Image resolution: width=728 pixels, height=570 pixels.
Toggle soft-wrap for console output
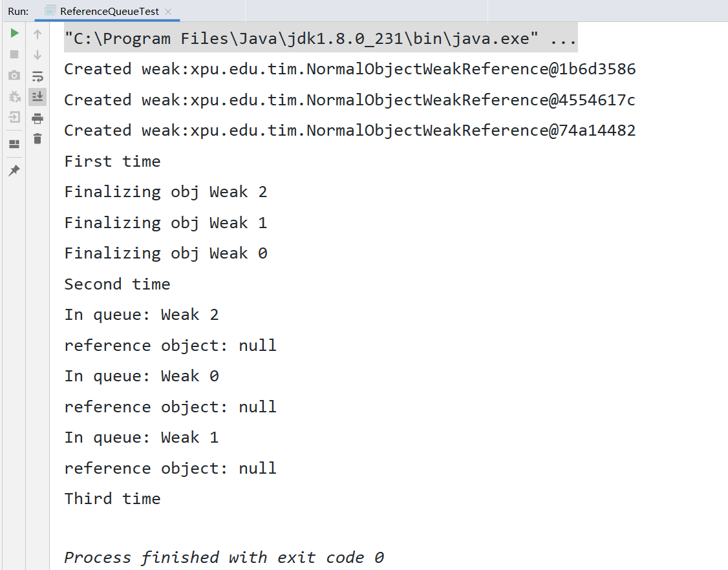click(x=37, y=76)
